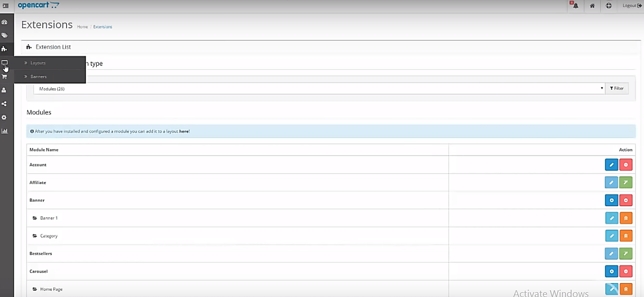Click the globe icon in the header
This screenshot has width=644, height=297.
(609, 6)
